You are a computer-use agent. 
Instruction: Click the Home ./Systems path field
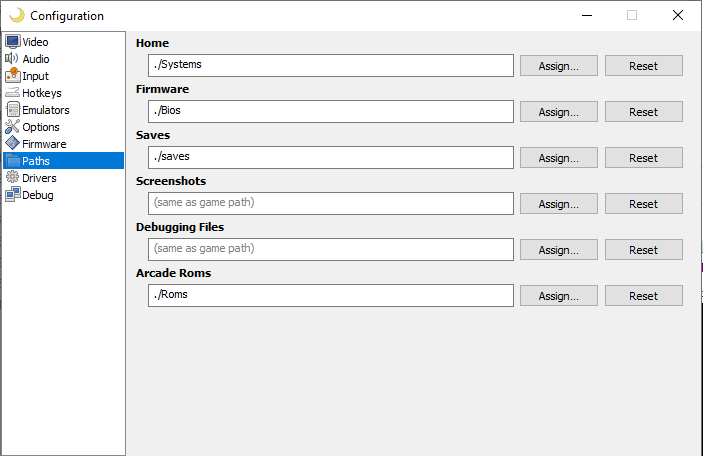coord(331,65)
